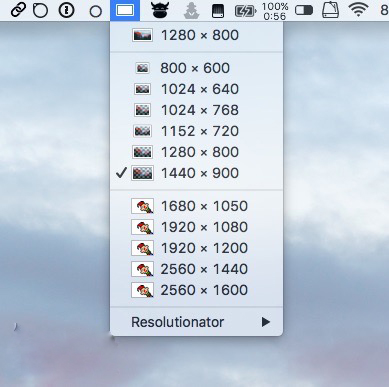Open the Resolutionator display icon in menu bar
This screenshot has height=387, width=389.
point(125,10)
